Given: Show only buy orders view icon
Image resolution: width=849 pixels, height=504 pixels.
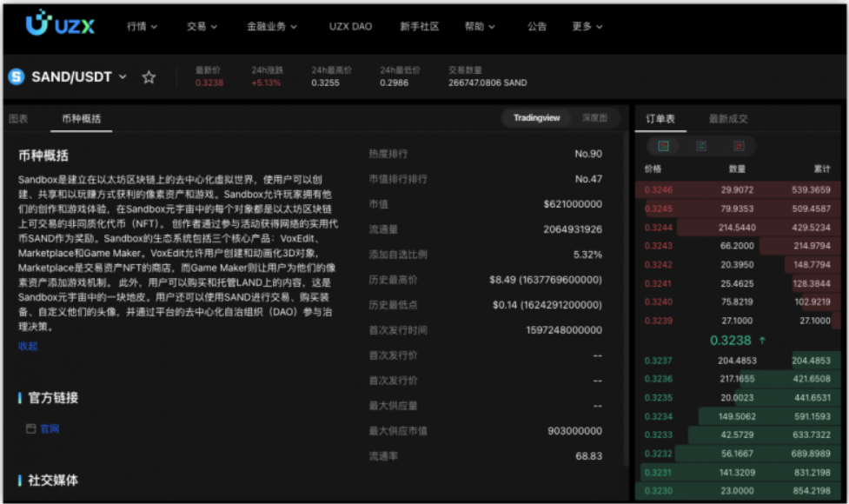Looking at the screenshot, I should point(701,146).
